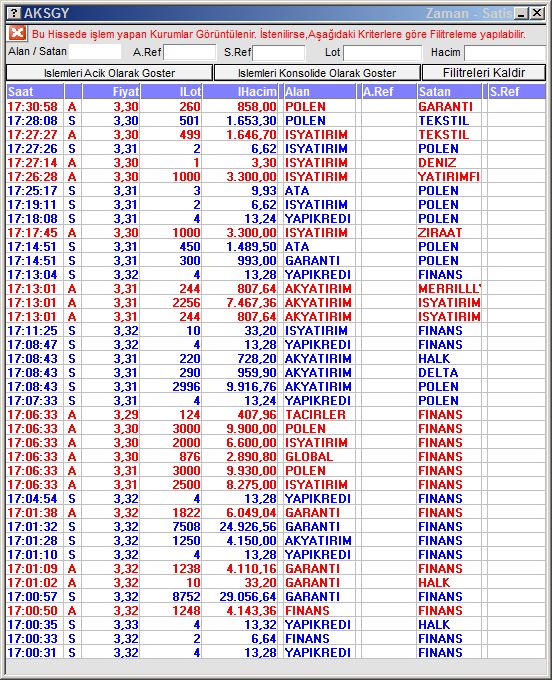Select the 17:28:08 time cell

pos(33,121)
